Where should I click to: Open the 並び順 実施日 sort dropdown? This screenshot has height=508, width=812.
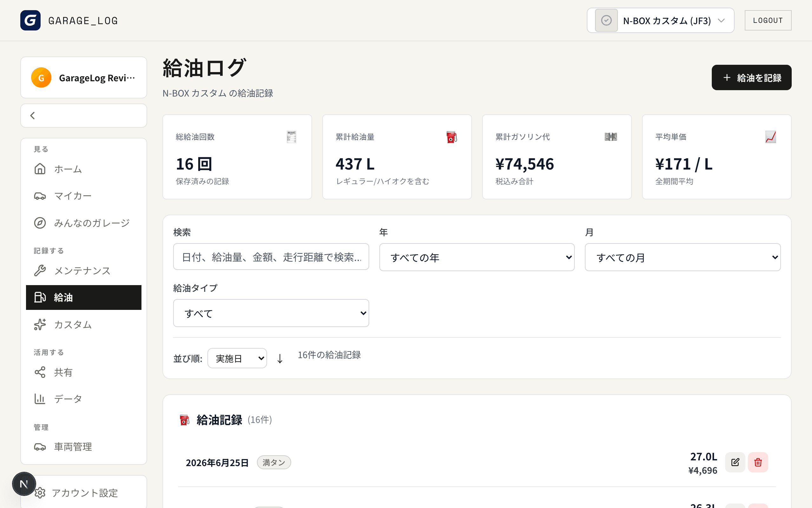coord(237,358)
